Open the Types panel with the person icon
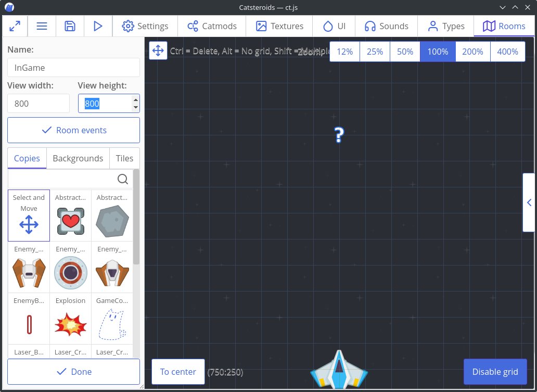The width and height of the screenshot is (537, 392). tap(445, 26)
